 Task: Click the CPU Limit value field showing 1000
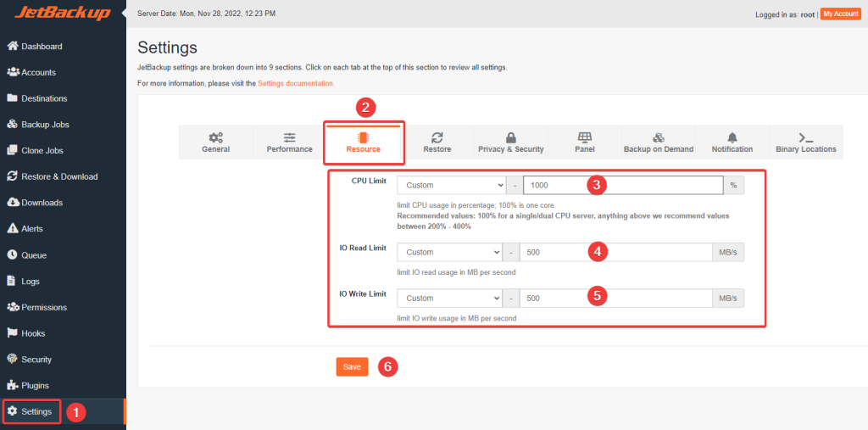pyautogui.click(x=623, y=185)
